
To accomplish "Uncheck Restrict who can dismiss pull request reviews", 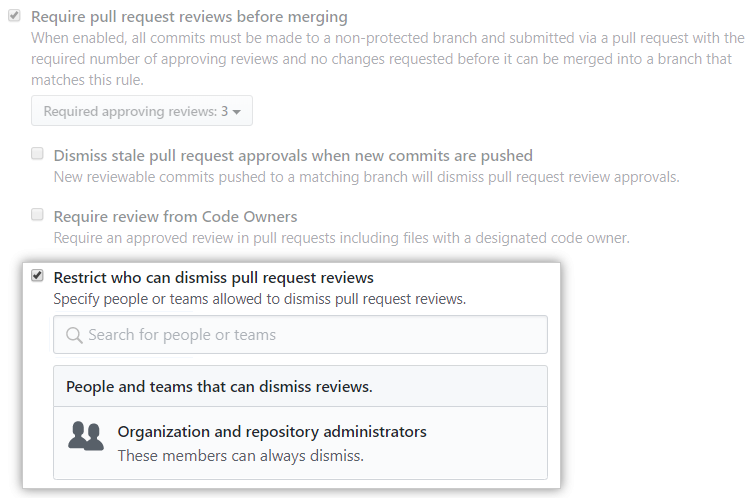I will tap(37, 276).
